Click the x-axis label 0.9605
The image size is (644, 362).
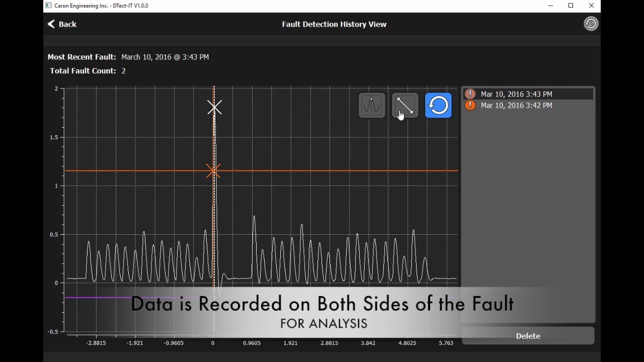[x=252, y=343]
